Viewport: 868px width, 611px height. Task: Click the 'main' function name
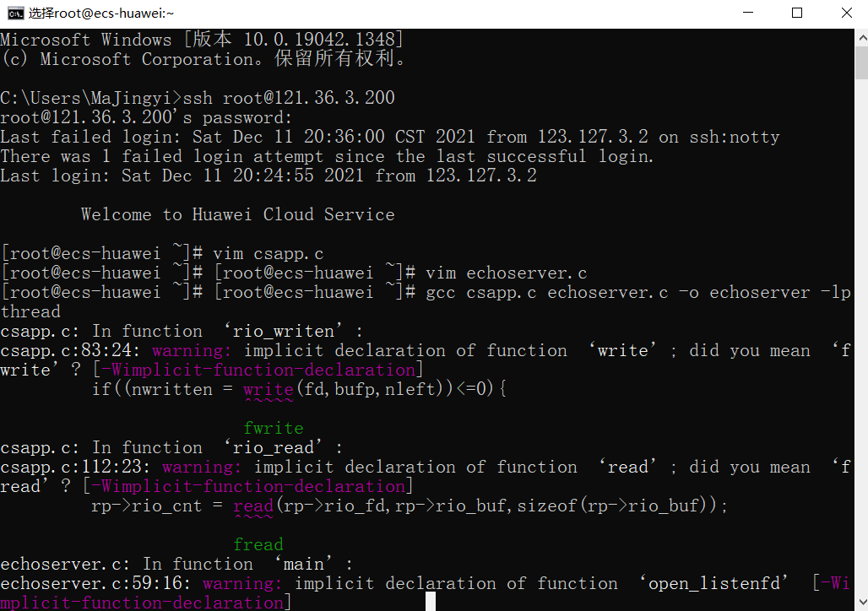tap(303, 564)
